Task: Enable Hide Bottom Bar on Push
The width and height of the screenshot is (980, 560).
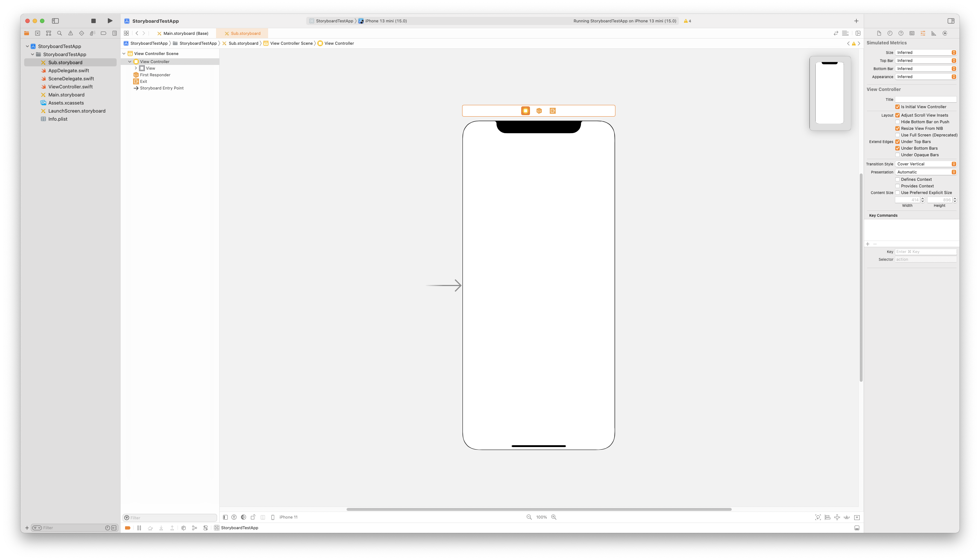Action: (897, 122)
